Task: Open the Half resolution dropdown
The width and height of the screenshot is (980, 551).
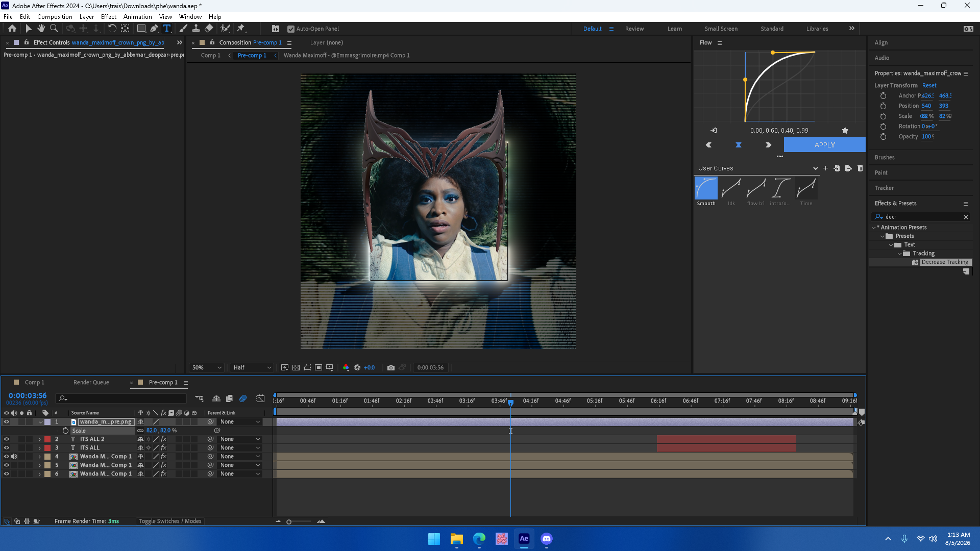Action: point(252,367)
